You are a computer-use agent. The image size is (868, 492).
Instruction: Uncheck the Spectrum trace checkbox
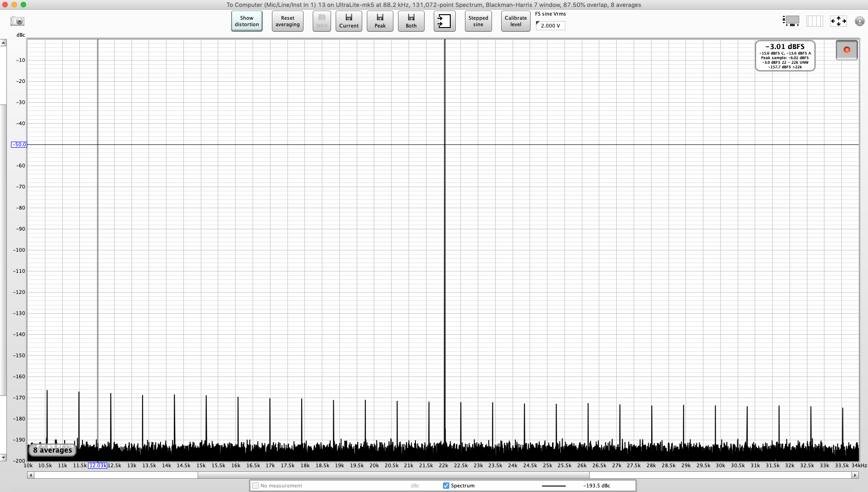point(446,486)
